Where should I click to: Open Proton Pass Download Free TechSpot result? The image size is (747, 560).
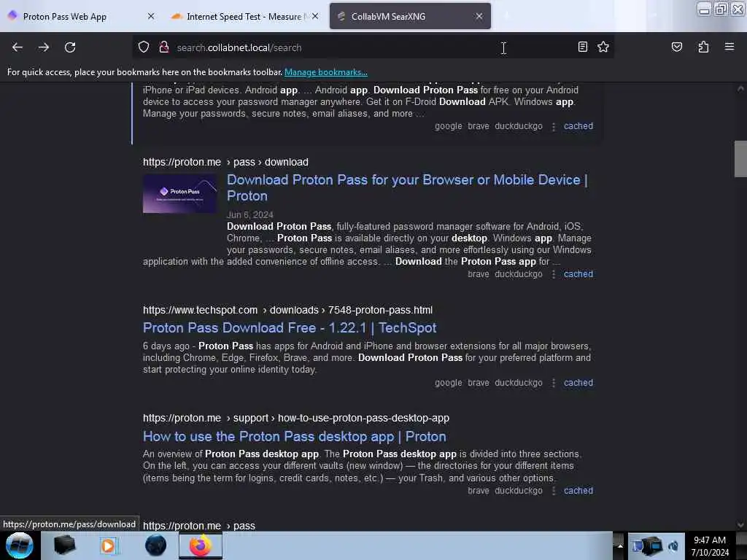tap(290, 328)
